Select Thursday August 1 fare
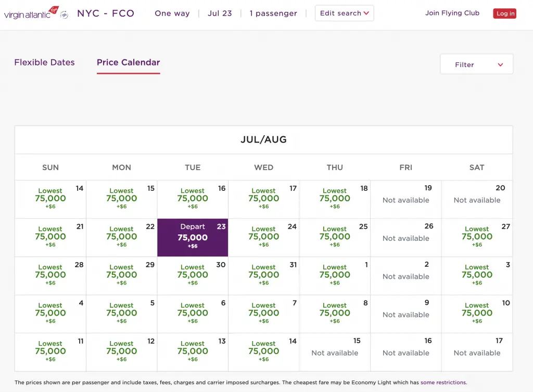The width and height of the screenshot is (533, 392). [335, 275]
